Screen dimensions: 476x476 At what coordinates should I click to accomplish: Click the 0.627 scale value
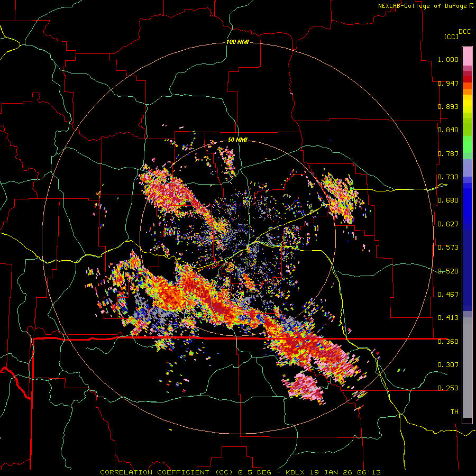(x=448, y=224)
